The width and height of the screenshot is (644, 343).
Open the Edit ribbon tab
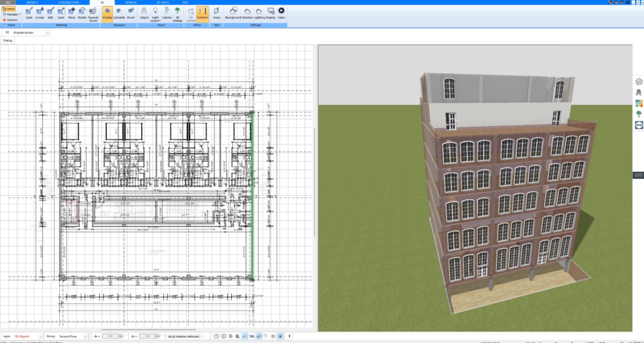(186, 2)
